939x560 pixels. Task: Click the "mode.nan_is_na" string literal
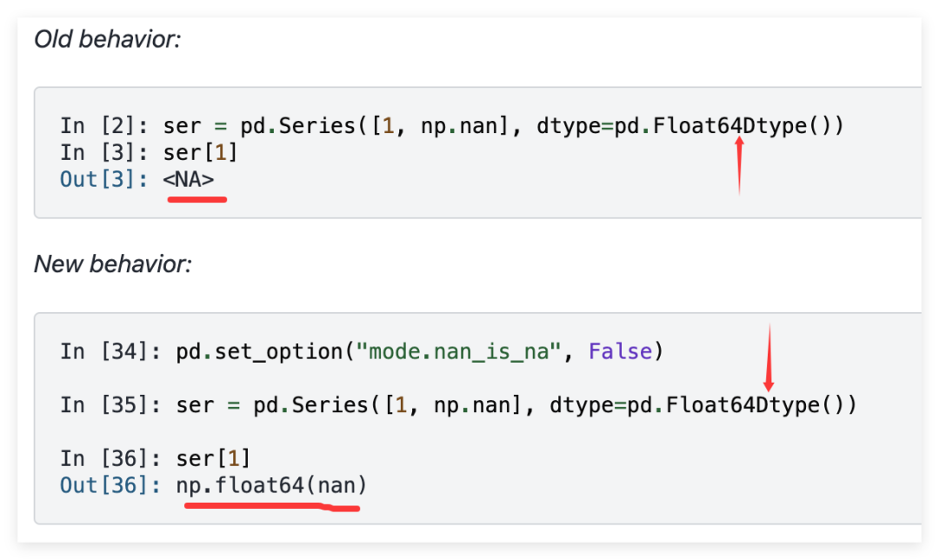(459, 351)
